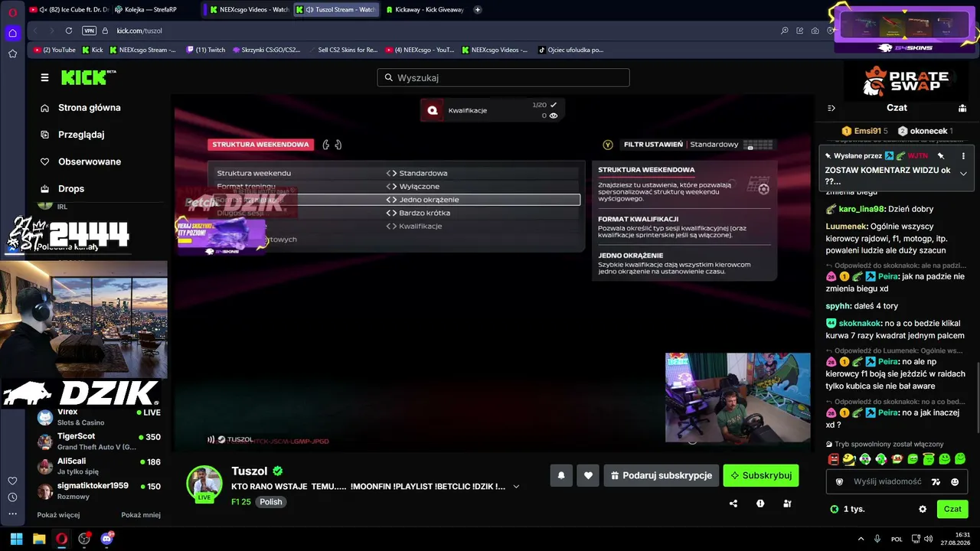The image size is (980, 551).
Task: Open Twitch bookmark in bookmarks bar
Action: click(206, 50)
